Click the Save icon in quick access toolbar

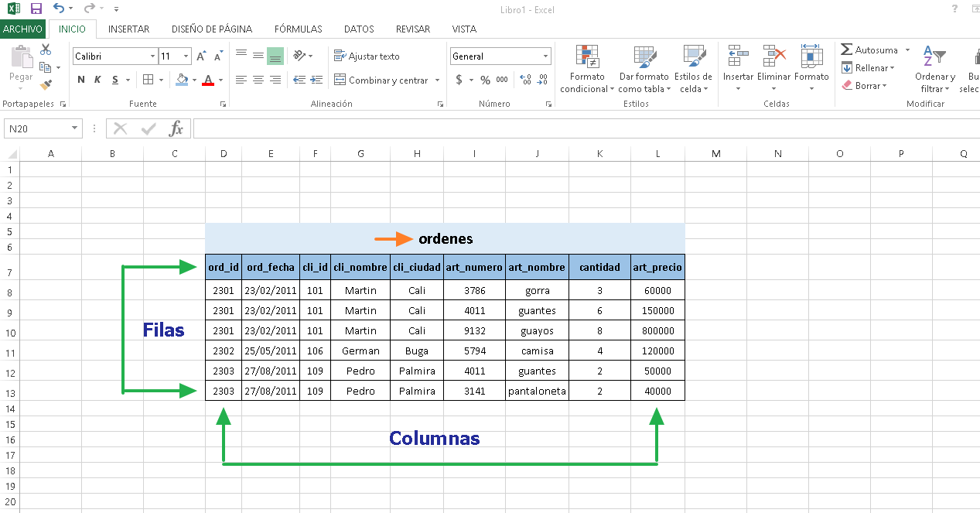[x=36, y=9]
